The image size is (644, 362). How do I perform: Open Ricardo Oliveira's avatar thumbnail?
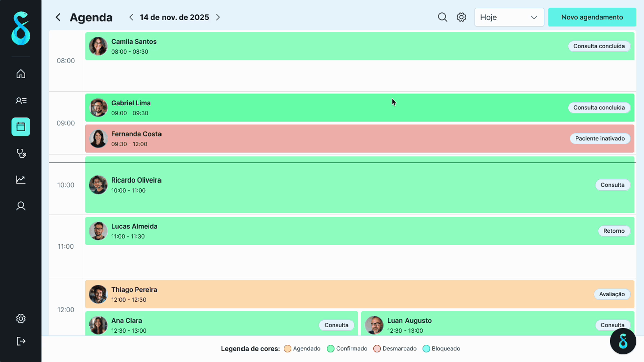[x=98, y=185]
